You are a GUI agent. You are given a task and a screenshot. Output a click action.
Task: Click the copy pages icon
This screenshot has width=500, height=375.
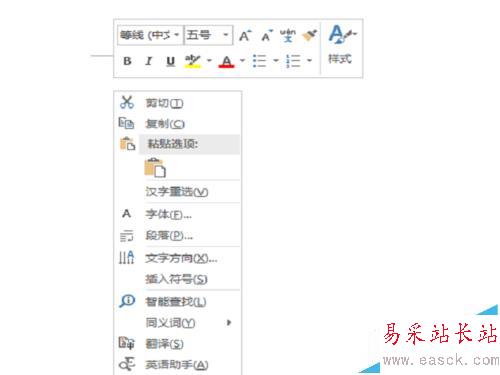(126, 123)
